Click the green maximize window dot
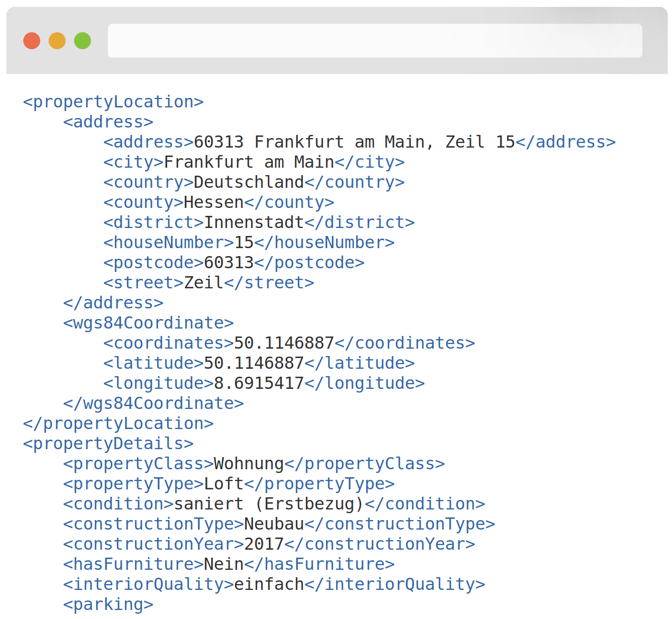Image resolution: width=672 pixels, height=619 pixels. [83, 41]
